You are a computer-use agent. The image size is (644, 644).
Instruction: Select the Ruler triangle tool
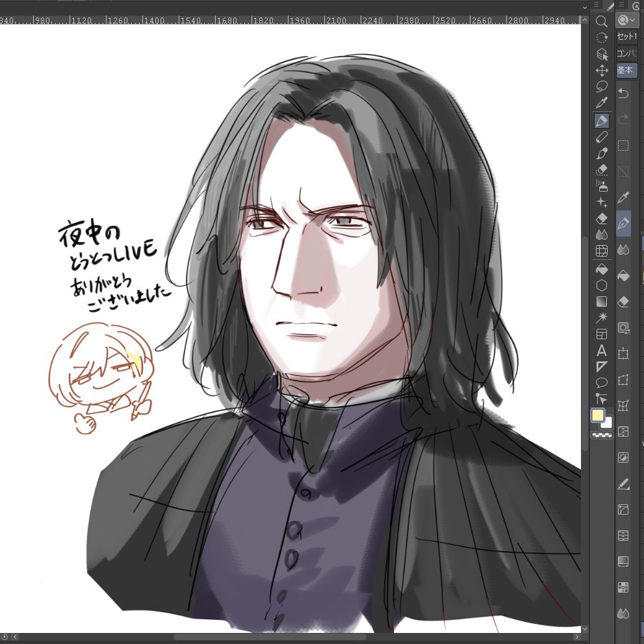pyautogui.click(x=601, y=367)
